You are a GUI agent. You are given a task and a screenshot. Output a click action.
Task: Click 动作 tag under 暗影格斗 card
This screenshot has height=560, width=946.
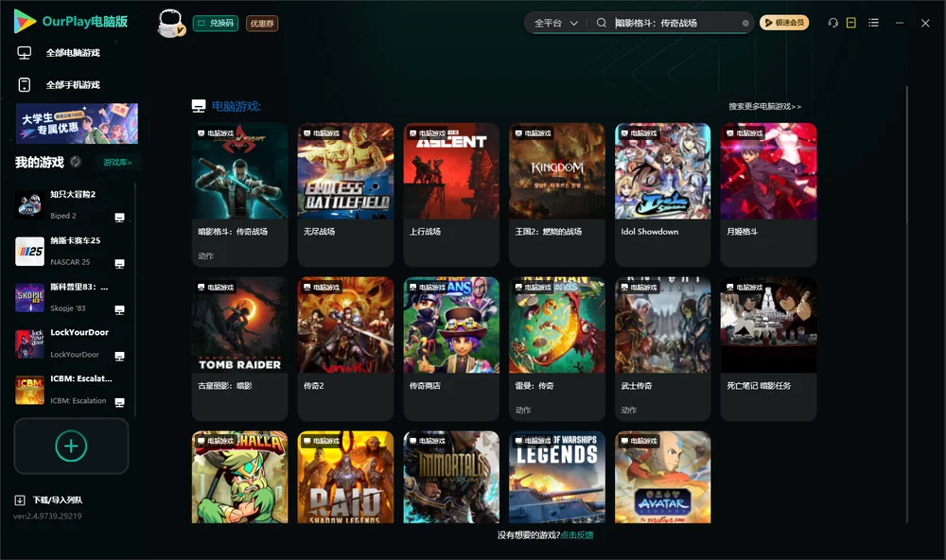point(205,255)
